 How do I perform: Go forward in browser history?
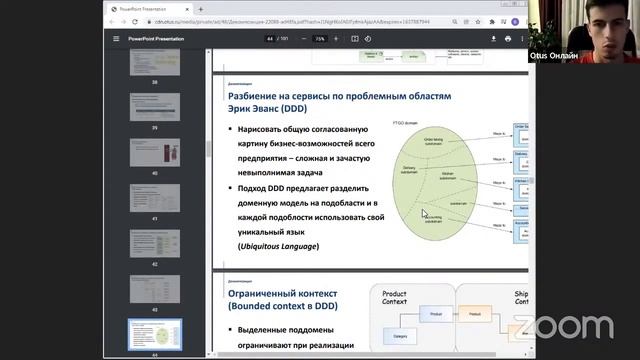click(x=123, y=22)
